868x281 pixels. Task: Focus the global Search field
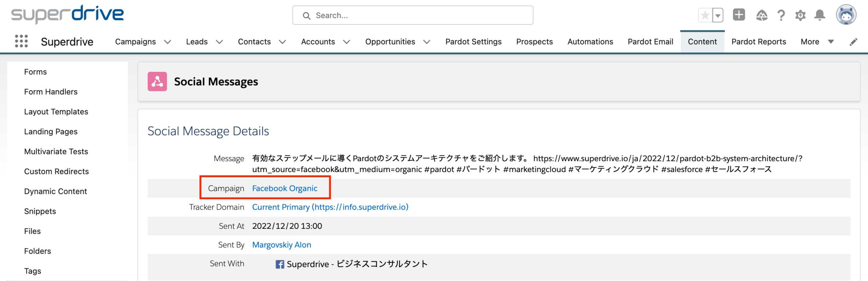click(x=413, y=15)
